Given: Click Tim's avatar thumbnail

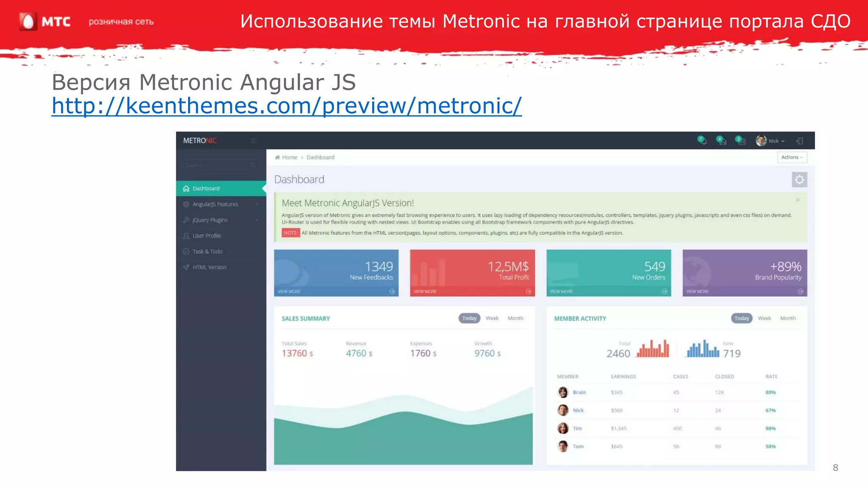Looking at the screenshot, I should point(563,428).
